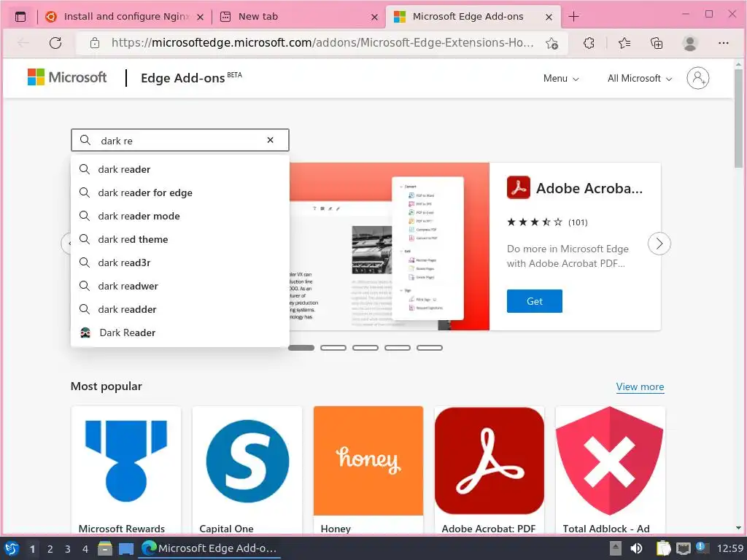747x560 pixels.
Task: Open the tab actions menu icon
Action: tap(20, 17)
